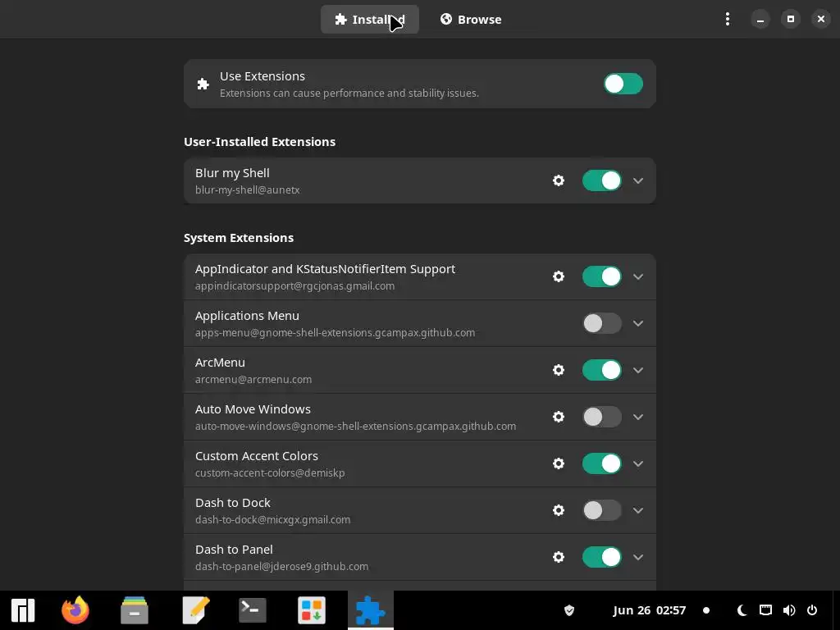Click custom-accent-colors@demiskp identifier text
This screenshot has width=840, height=630.
point(270,473)
